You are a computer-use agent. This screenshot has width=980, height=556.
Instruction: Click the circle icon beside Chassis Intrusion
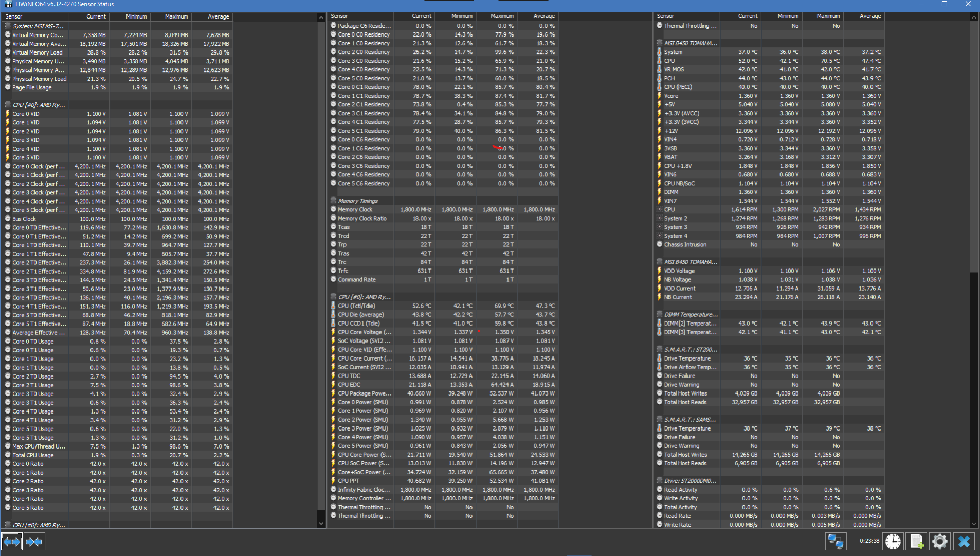659,244
